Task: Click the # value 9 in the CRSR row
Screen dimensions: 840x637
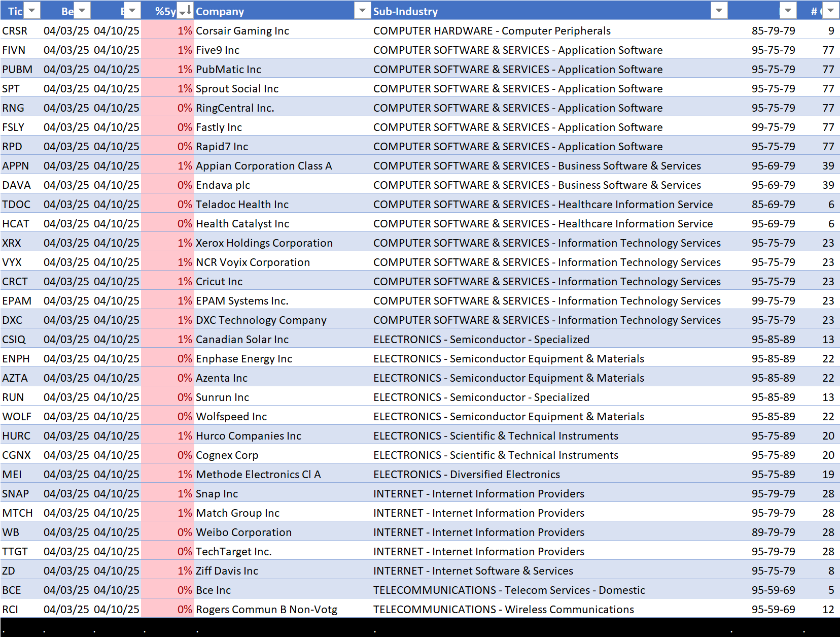Action: click(x=831, y=31)
